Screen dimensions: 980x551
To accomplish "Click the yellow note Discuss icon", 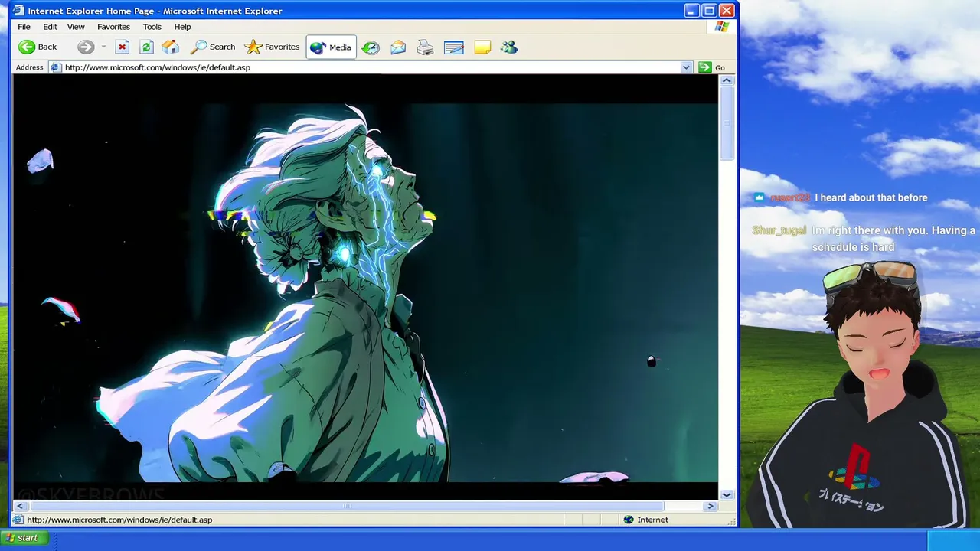I will (482, 47).
